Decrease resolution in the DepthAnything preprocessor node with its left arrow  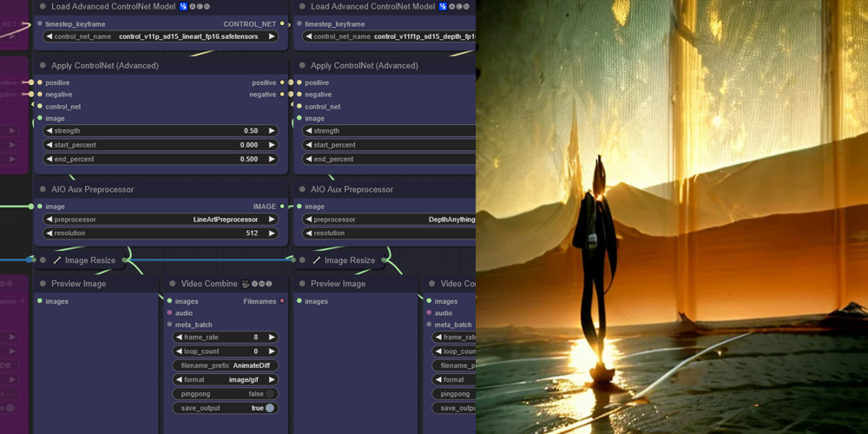(308, 233)
